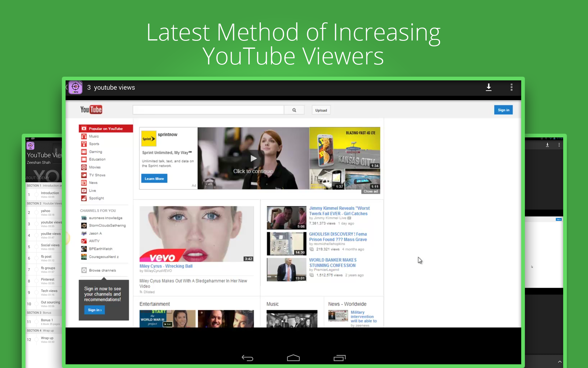Tap the Android home navigation icon

tap(293, 358)
